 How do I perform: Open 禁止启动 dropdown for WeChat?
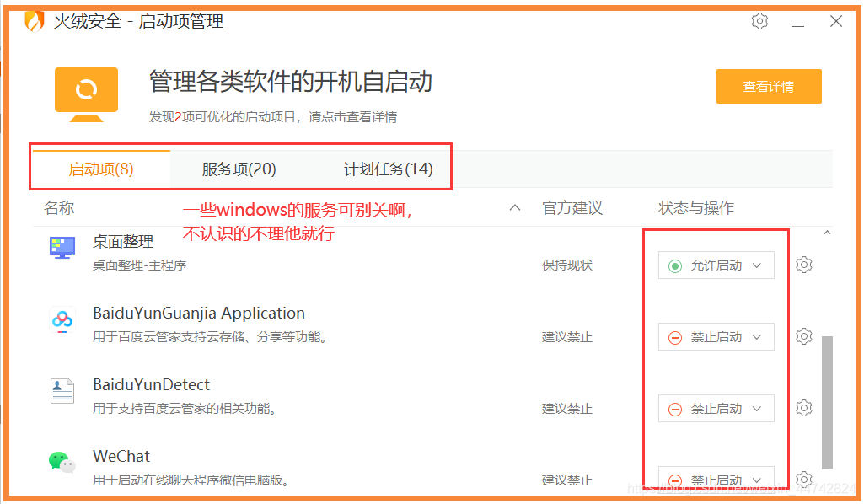click(716, 480)
